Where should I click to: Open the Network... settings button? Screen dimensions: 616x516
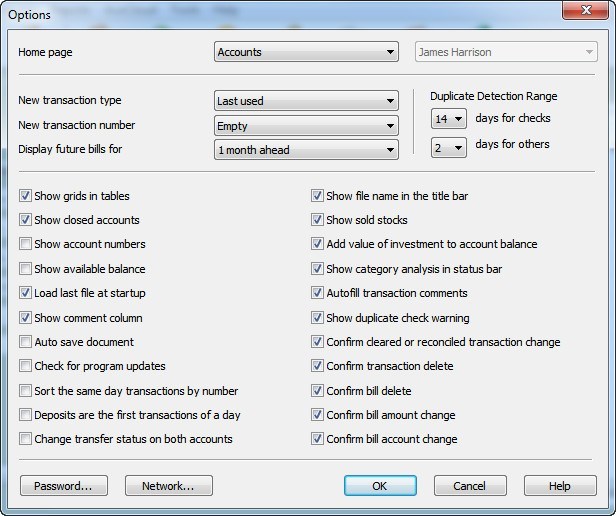tap(169, 486)
